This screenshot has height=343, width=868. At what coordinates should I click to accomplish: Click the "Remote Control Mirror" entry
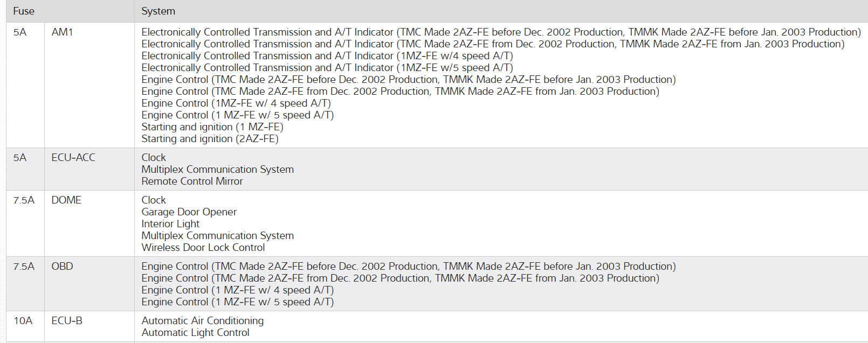click(x=192, y=181)
